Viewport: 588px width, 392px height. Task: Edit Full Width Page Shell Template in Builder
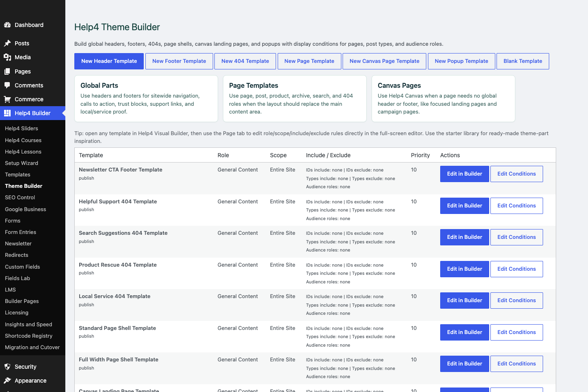pyautogui.click(x=465, y=364)
